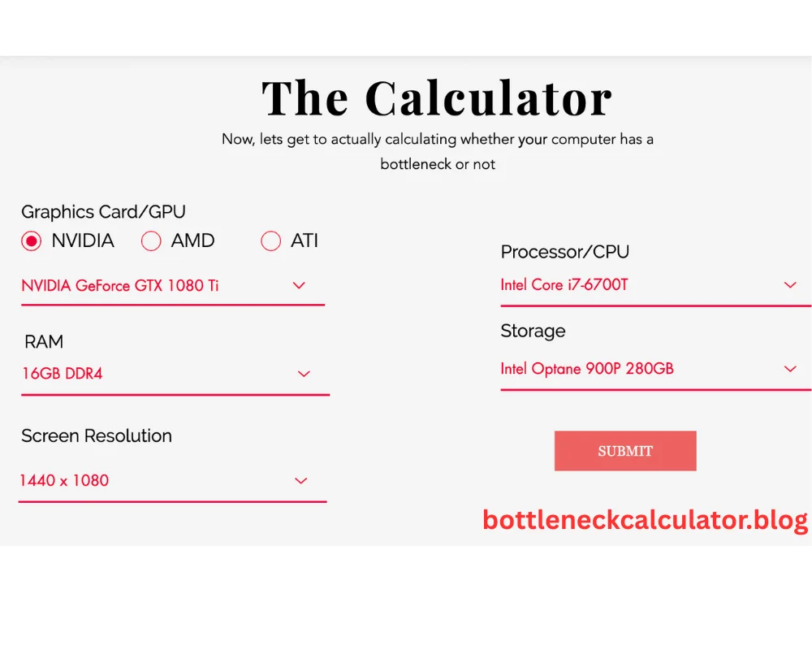Choose AMD as the graphics card brand
This screenshot has width=812, height=650.
pos(151,240)
